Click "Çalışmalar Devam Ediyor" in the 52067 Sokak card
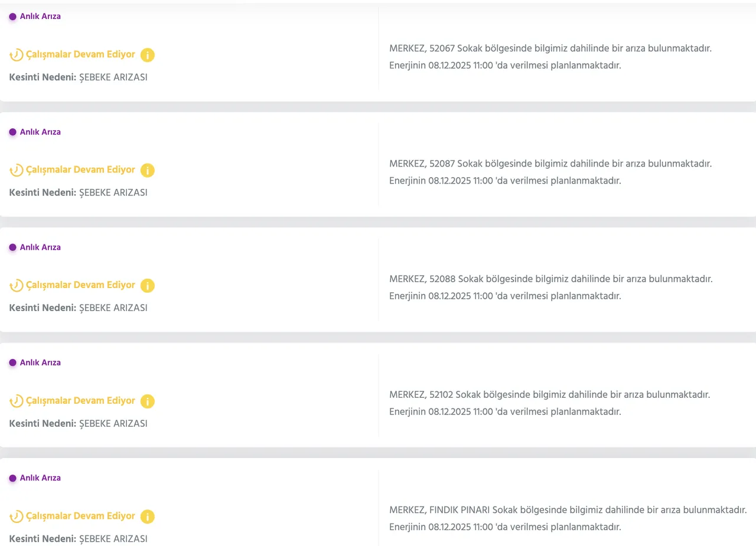The height and width of the screenshot is (546, 756). coord(80,54)
